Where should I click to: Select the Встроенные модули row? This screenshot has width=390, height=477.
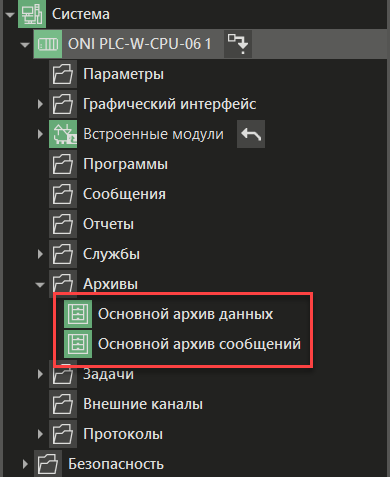153,134
